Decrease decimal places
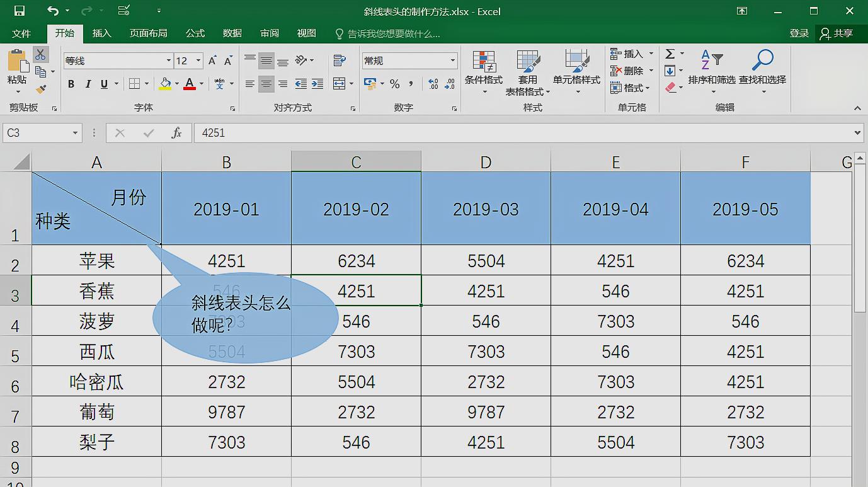 (x=450, y=84)
